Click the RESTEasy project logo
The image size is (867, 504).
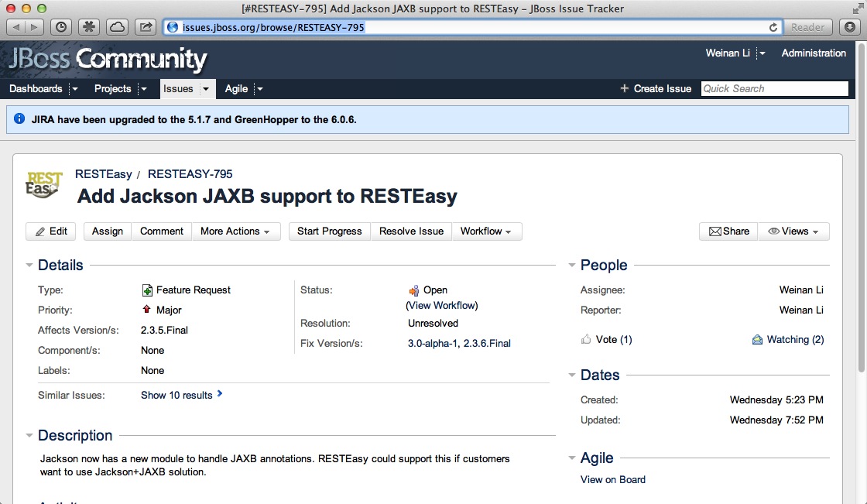pyautogui.click(x=43, y=185)
